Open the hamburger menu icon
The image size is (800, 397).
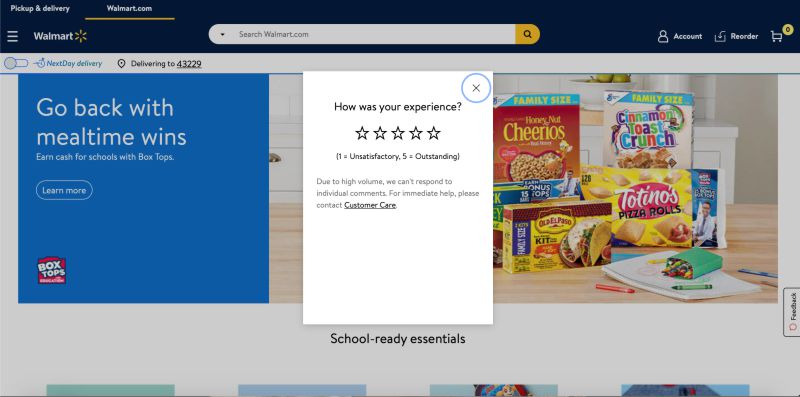tap(12, 36)
